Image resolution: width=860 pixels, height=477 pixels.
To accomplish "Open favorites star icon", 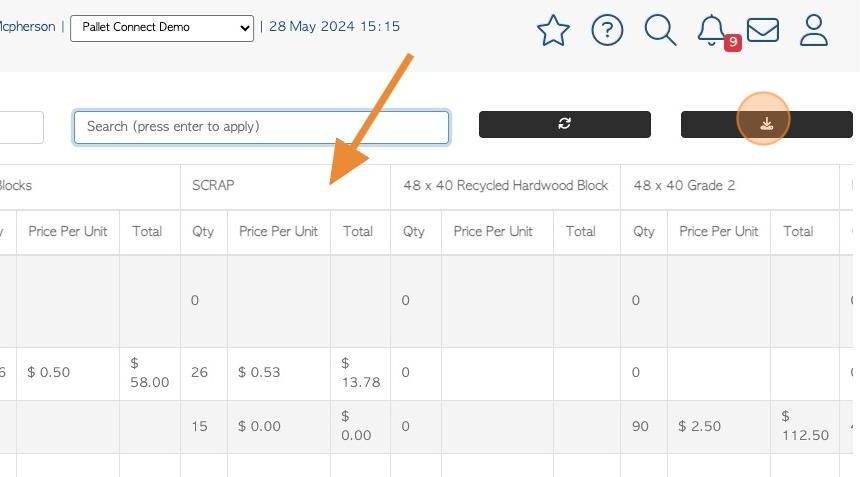I will [553, 30].
